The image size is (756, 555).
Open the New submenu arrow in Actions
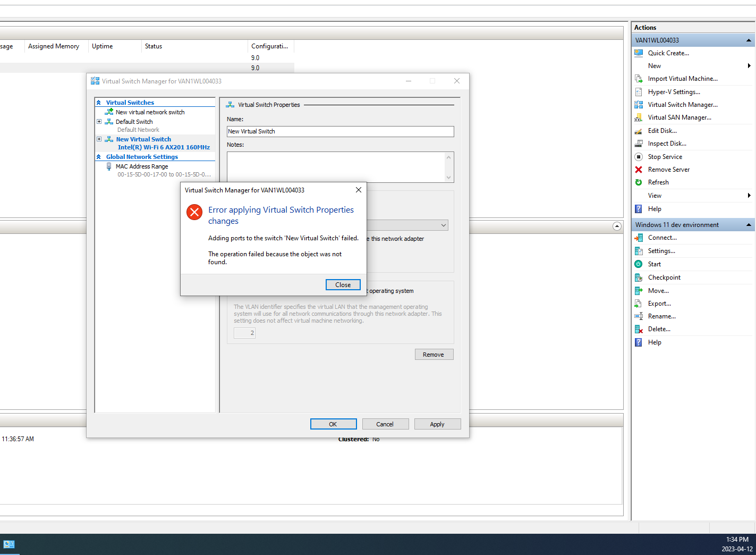[x=749, y=66]
